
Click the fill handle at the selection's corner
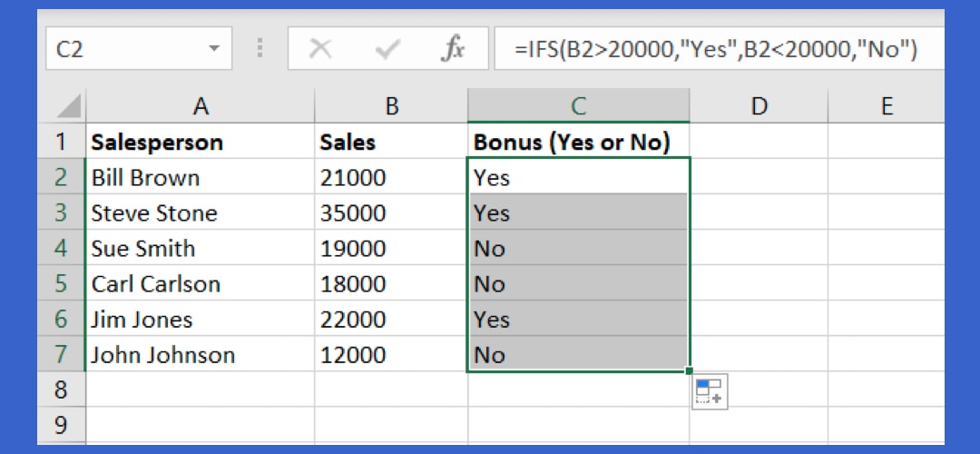click(689, 371)
